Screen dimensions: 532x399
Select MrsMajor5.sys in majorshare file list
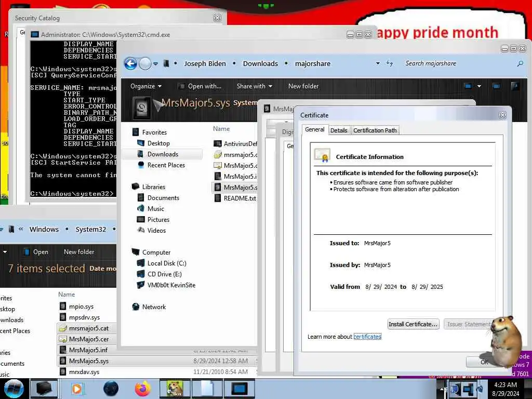tap(235, 187)
